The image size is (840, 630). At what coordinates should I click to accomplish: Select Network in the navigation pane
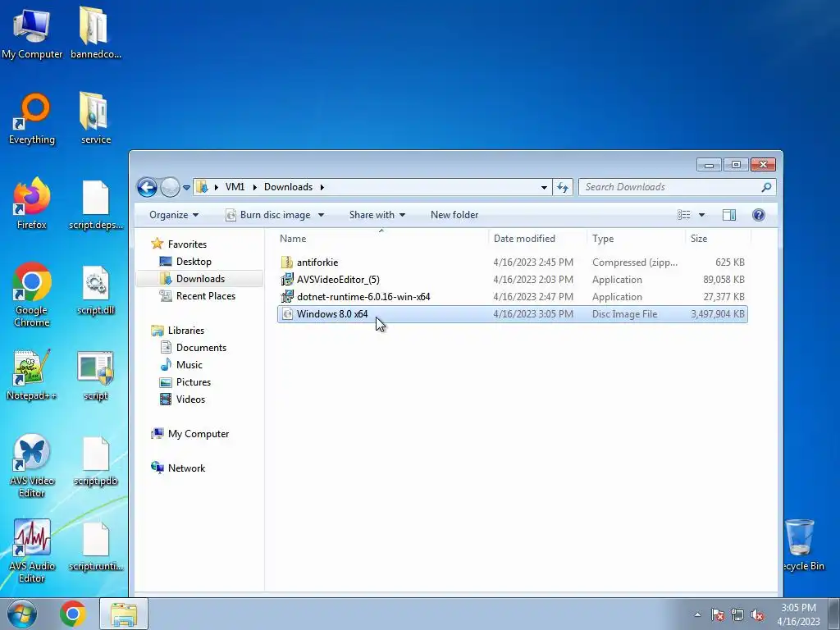186,468
